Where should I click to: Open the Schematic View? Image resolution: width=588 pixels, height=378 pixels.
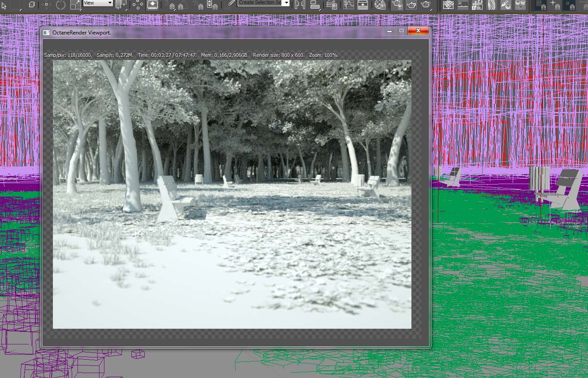click(363, 5)
